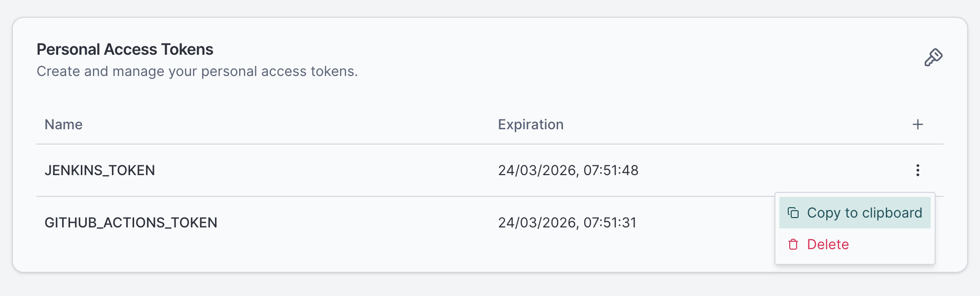980x296 pixels.
Task: Click the three-dot menu on JENKINS_TOKEN row
Action: pyautogui.click(x=917, y=170)
